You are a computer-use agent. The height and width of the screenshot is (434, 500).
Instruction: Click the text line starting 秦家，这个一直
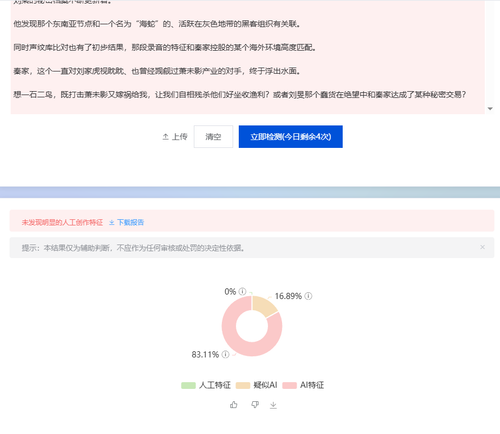pos(157,71)
